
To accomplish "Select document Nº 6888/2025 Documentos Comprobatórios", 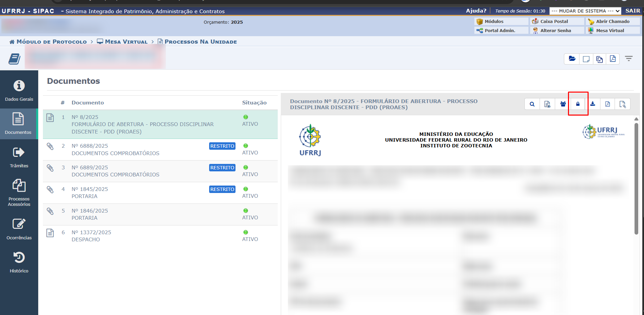I will 115,149.
